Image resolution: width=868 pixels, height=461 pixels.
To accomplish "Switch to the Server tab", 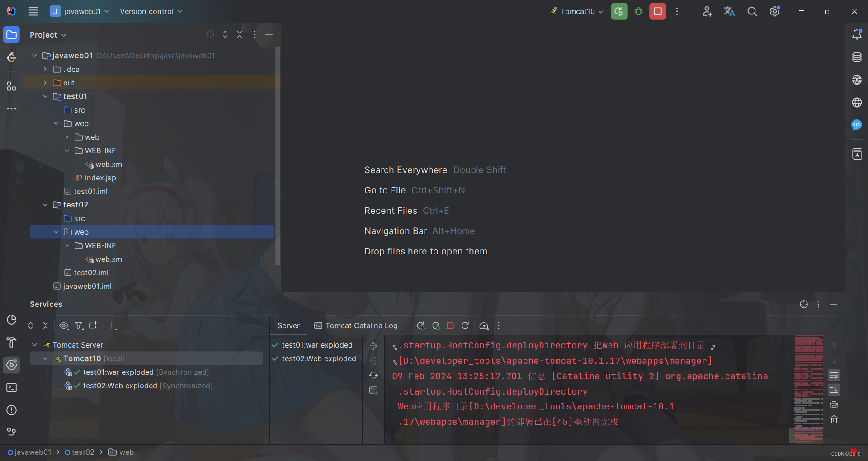I will click(288, 325).
